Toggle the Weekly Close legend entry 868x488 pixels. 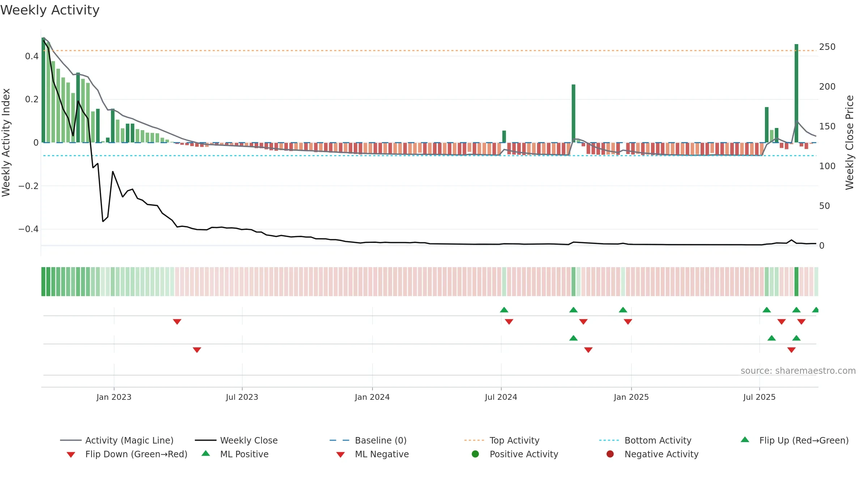(x=236, y=440)
